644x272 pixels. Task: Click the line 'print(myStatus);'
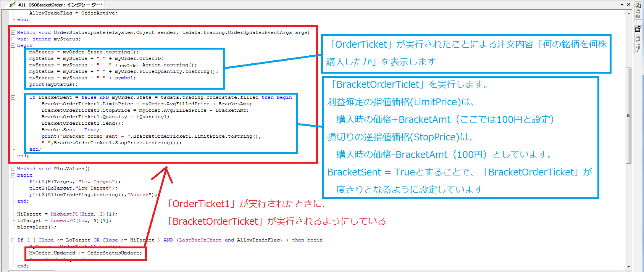coord(53,84)
